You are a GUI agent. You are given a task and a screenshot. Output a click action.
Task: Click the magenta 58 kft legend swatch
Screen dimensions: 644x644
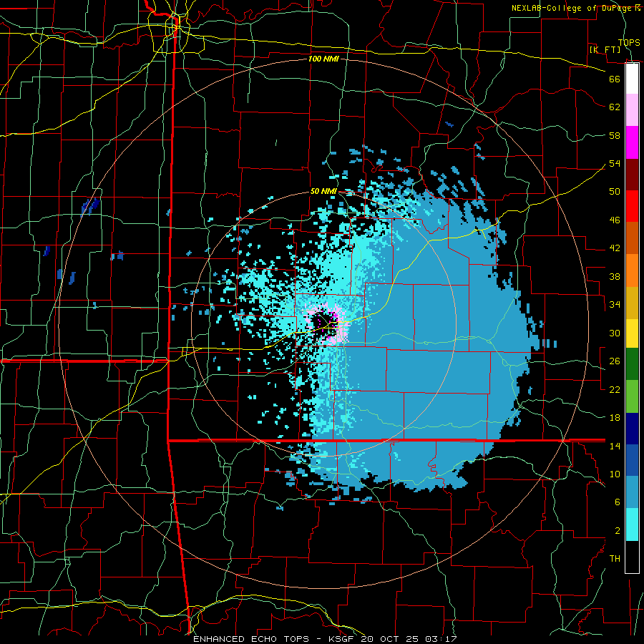pos(632,142)
